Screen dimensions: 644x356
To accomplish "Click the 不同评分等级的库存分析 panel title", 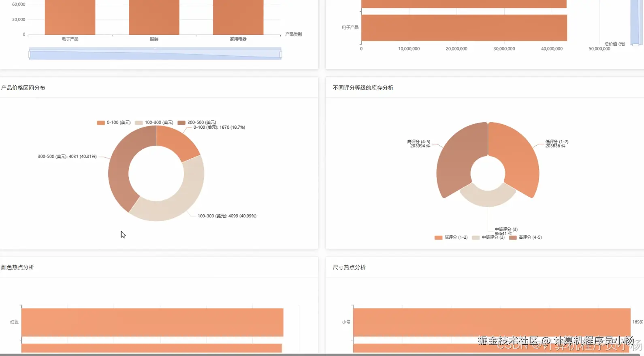I will pos(363,88).
